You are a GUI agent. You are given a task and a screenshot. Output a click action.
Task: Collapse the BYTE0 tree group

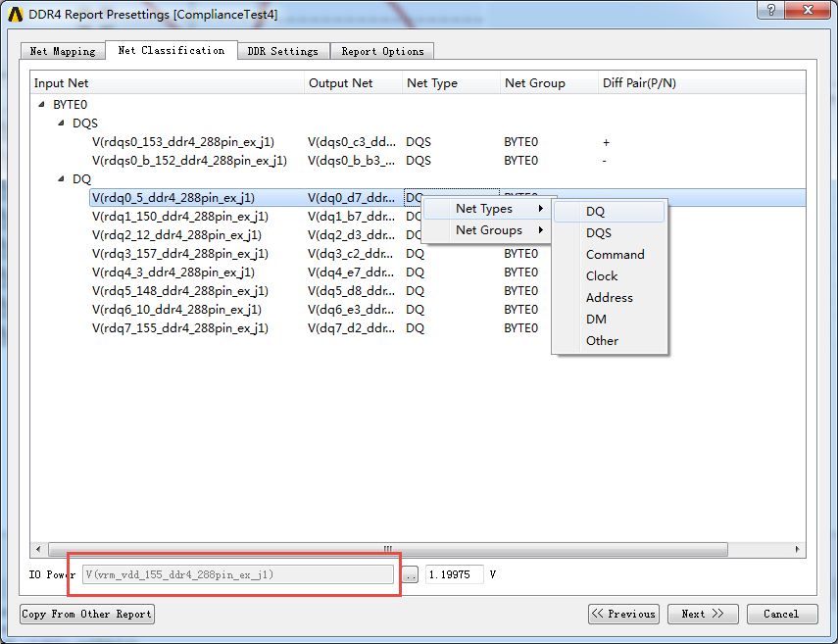pyautogui.click(x=42, y=104)
